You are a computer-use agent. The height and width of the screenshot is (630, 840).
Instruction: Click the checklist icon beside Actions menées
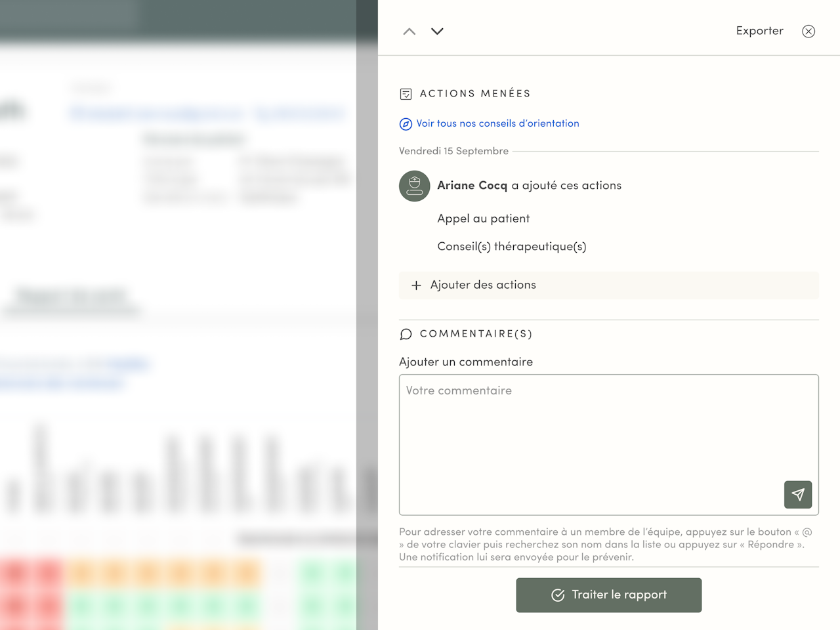click(x=406, y=94)
